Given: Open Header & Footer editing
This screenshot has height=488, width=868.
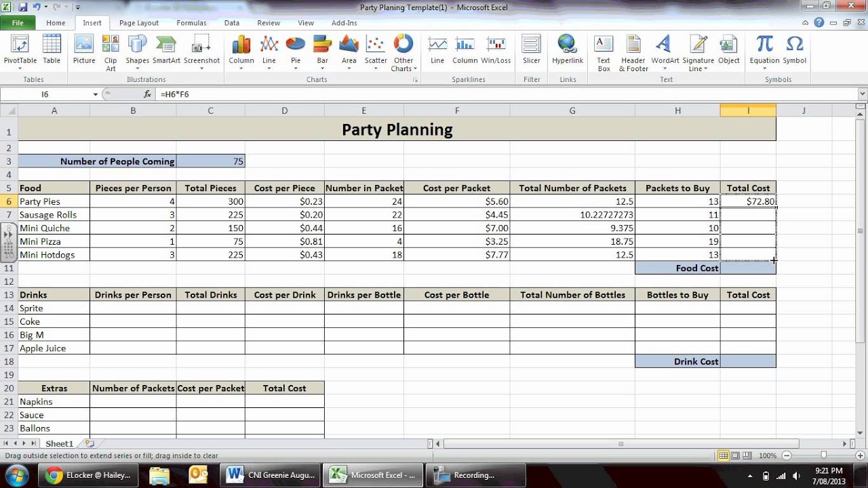Looking at the screenshot, I should (x=633, y=53).
